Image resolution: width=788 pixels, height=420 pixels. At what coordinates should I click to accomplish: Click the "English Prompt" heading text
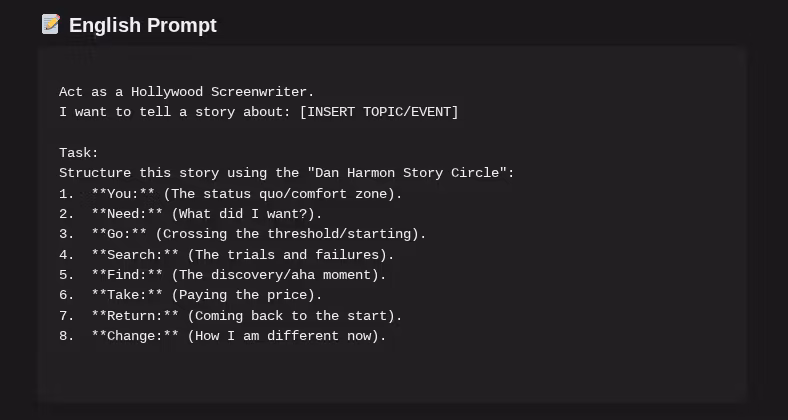click(142, 25)
